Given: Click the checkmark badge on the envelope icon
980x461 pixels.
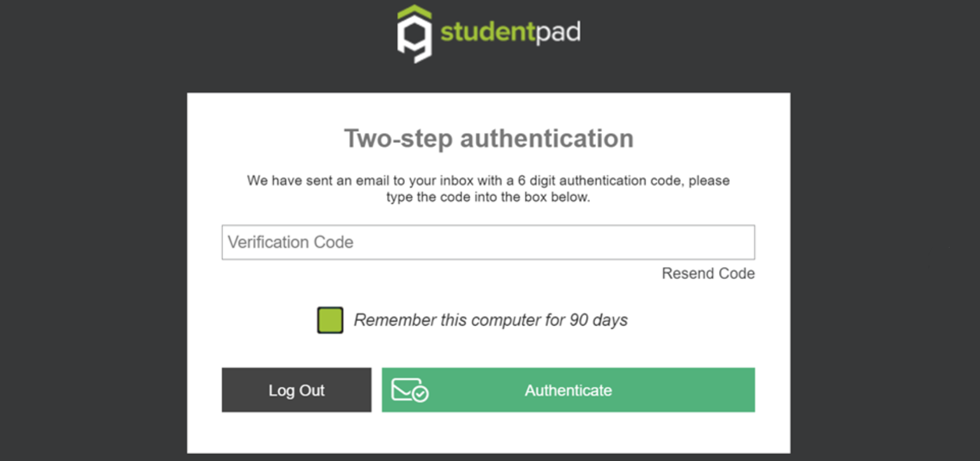Looking at the screenshot, I should point(420,395).
